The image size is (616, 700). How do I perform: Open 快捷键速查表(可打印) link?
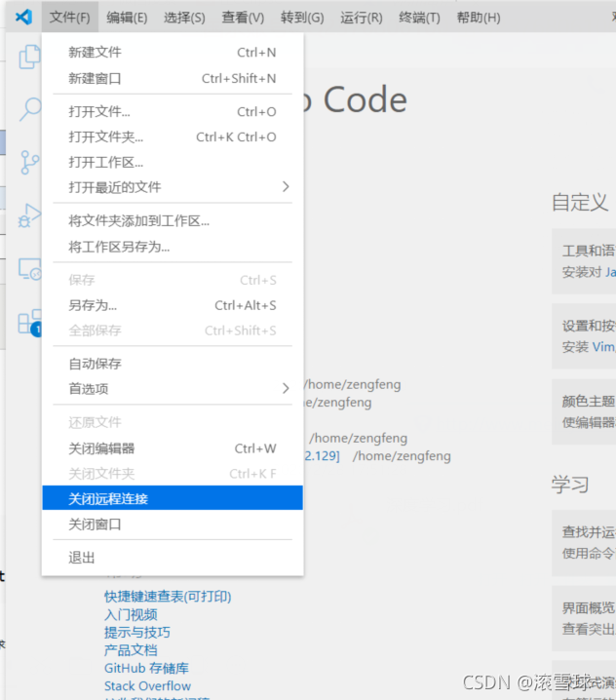[x=168, y=597]
